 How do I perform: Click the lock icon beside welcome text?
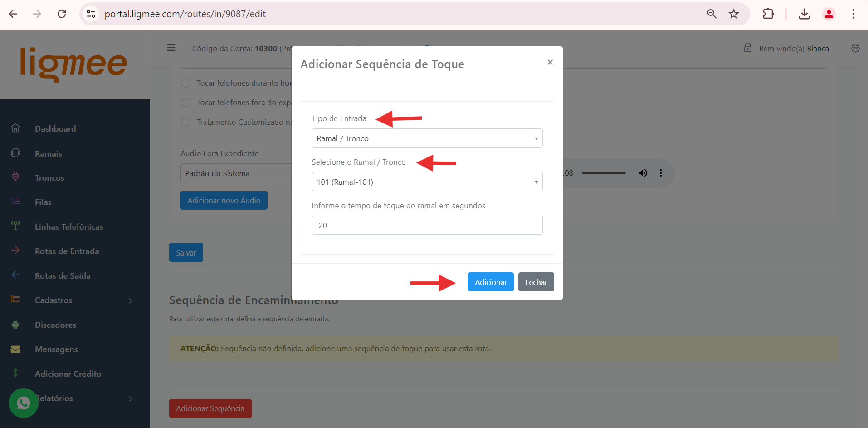click(x=747, y=48)
